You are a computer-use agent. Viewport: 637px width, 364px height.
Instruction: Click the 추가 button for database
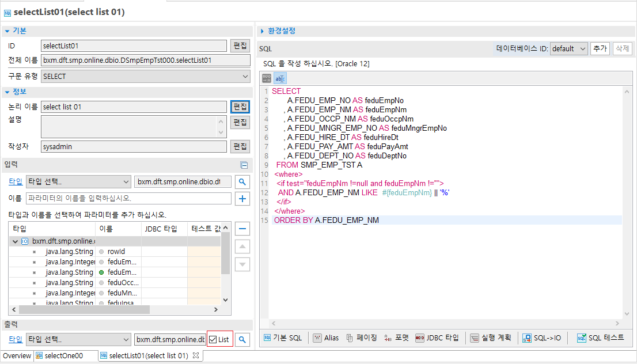tap(600, 49)
